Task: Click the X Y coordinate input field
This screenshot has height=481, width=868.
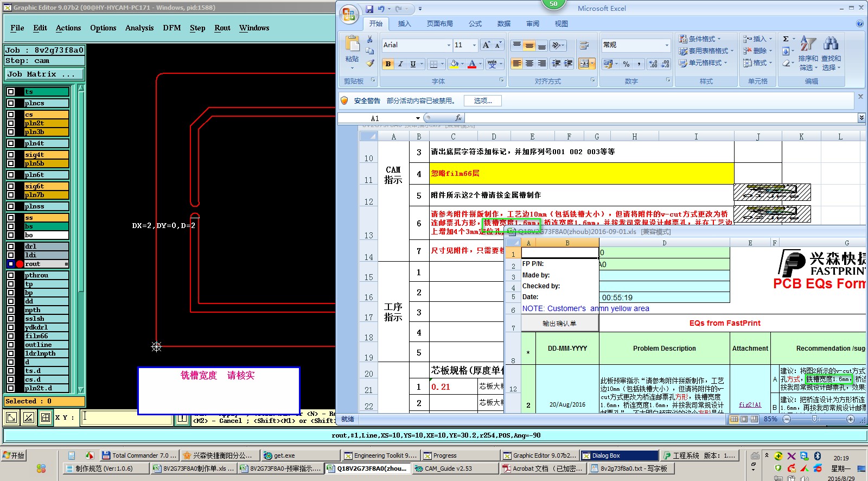Action: pos(127,417)
